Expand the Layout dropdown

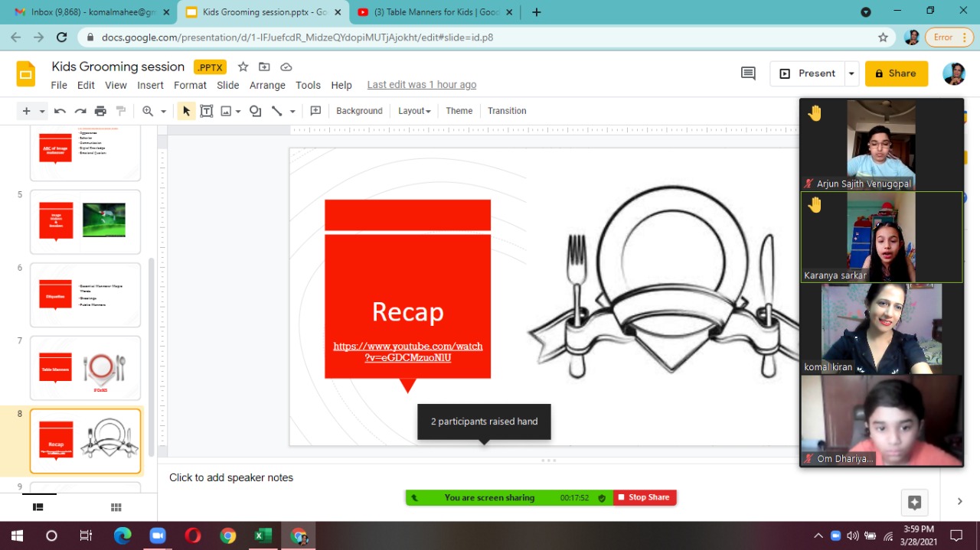coord(414,111)
